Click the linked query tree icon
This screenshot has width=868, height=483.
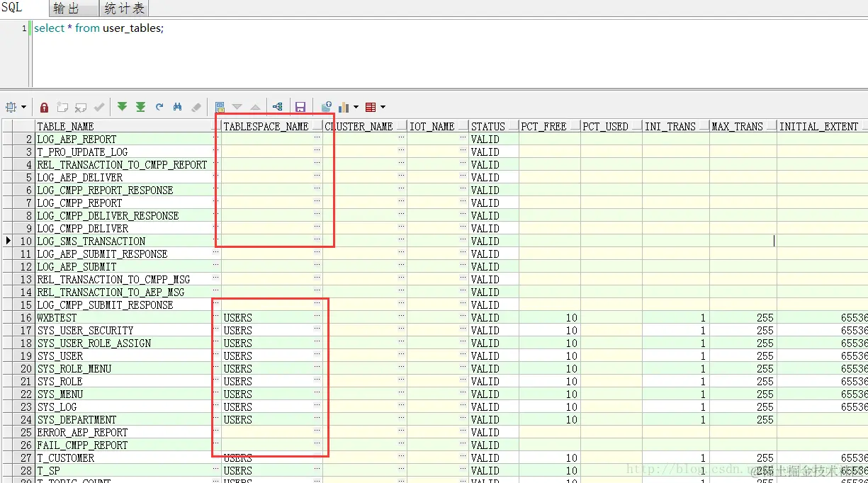click(277, 107)
